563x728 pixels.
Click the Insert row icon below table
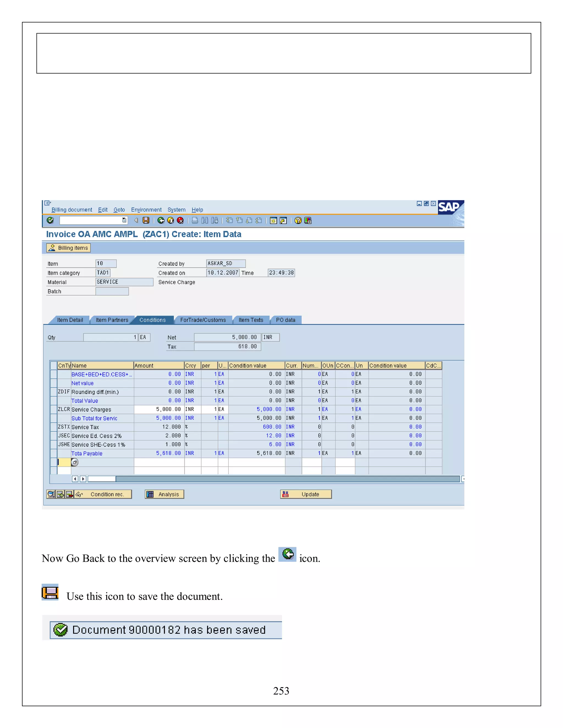pyautogui.click(x=60, y=494)
